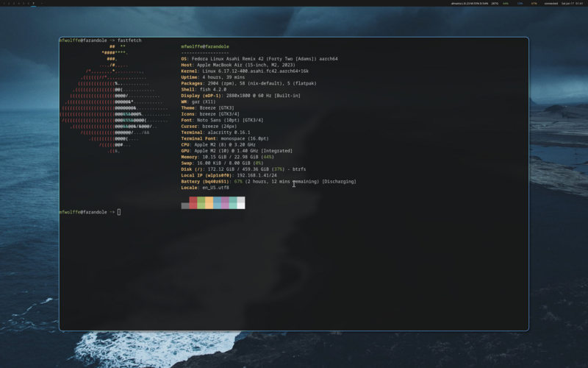Click the green 44% memory indicator in top bar
The image size is (588, 368).
click(x=506, y=4)
